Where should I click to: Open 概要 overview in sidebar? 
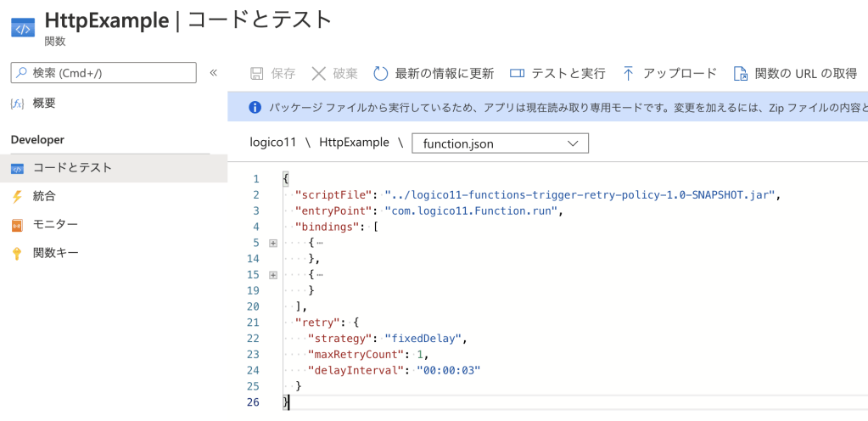point(44,104)
